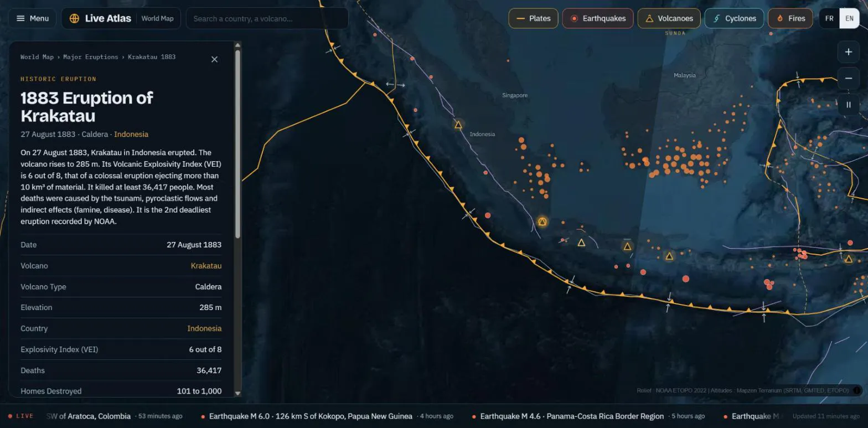Open the Panama-Costa Rica Border earthquake ticker
868x428 pixels.
[x=588, y=416]
